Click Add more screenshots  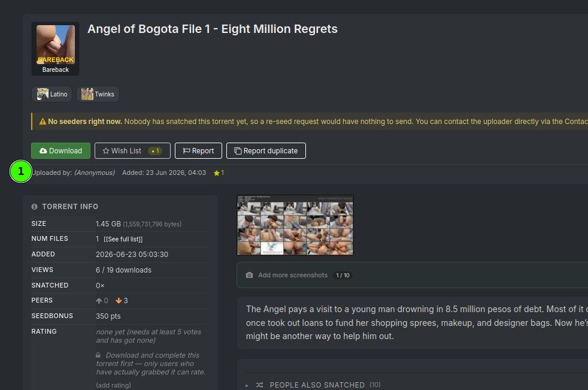tap(293, 275)
